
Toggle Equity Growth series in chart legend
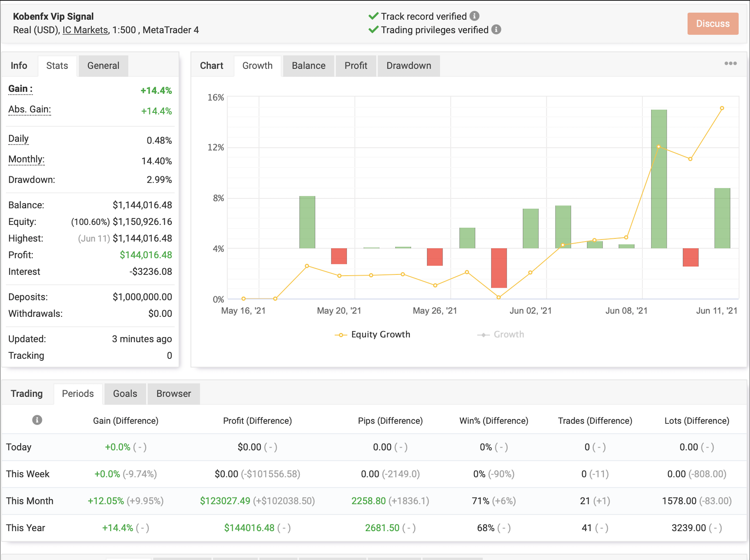click(x=372, y=334)
